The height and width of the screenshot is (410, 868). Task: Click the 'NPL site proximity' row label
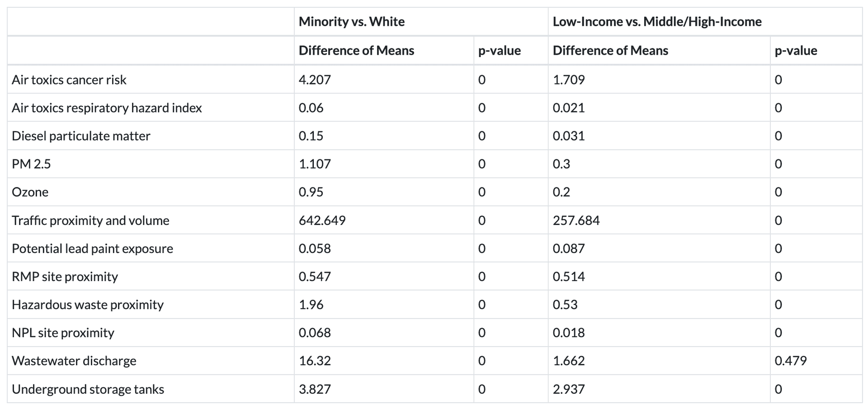click(63, 333)
